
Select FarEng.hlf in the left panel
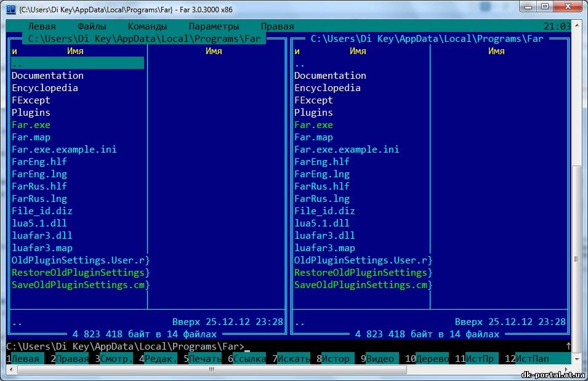coord(39,162)
